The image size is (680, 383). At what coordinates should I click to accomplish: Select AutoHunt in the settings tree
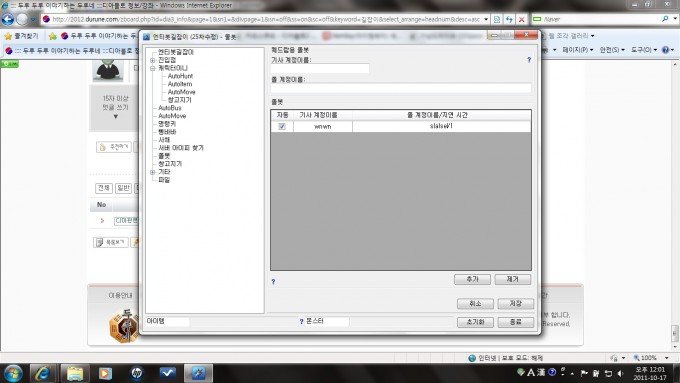(x=180, y=76)
